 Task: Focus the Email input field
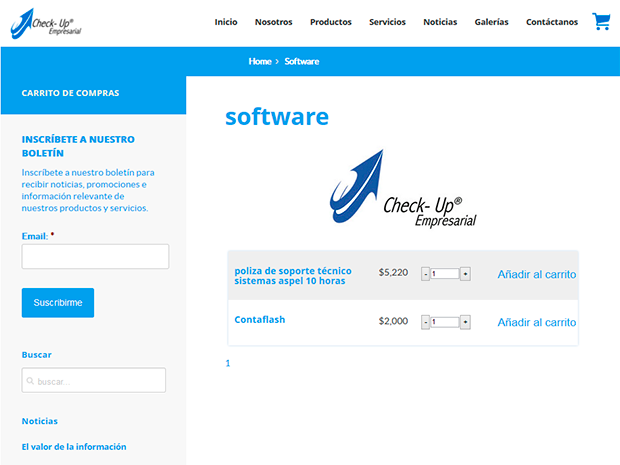pyautogui.click(x=95, y=257)
